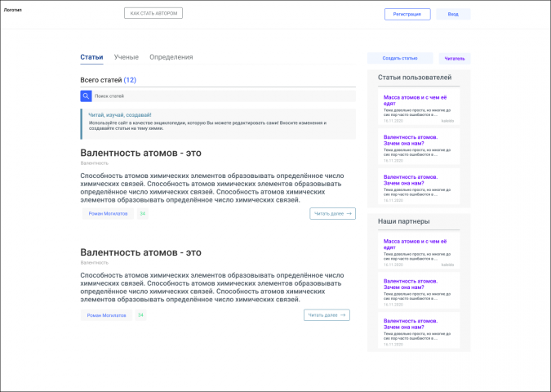Click kaleido author in Статьи пользователей

(447, 121)
